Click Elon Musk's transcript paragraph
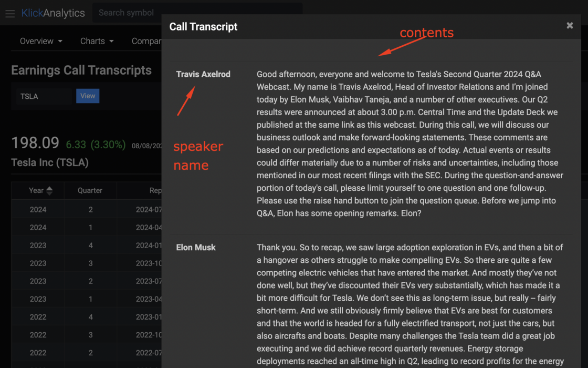Screen dimensions: 588x368 [410, 305]
